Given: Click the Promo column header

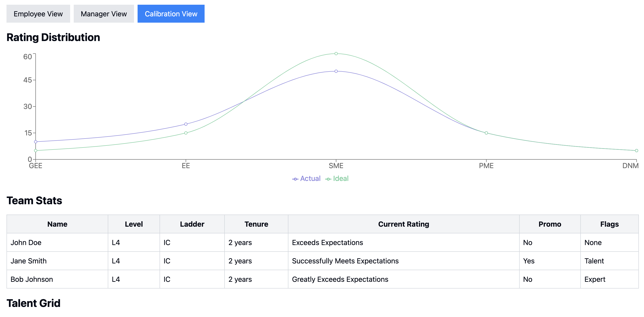Looking at the screenshot, I should 549,224.
